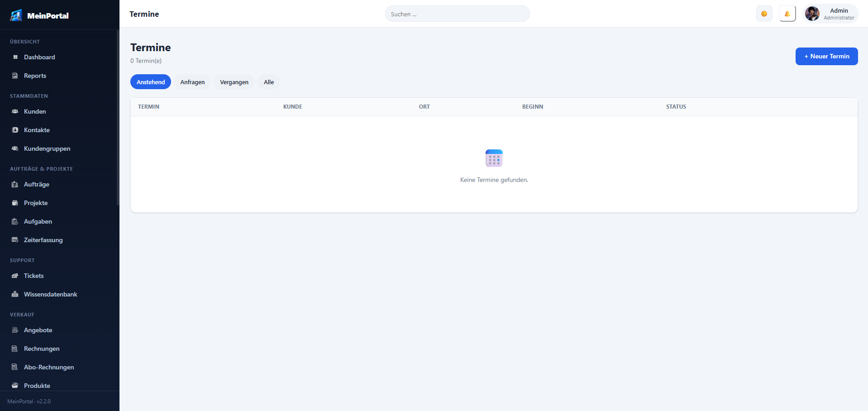The height and width of the screenshot is (411, 868).
Task: Focus the Suchen search field
Action: (458, 14)
